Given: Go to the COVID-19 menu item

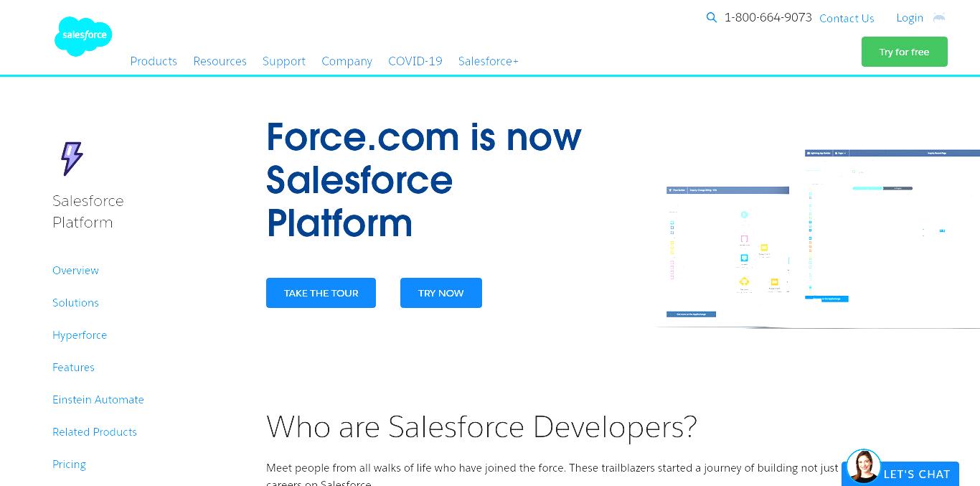Looking at the screenshot, I should coord(415,61).
